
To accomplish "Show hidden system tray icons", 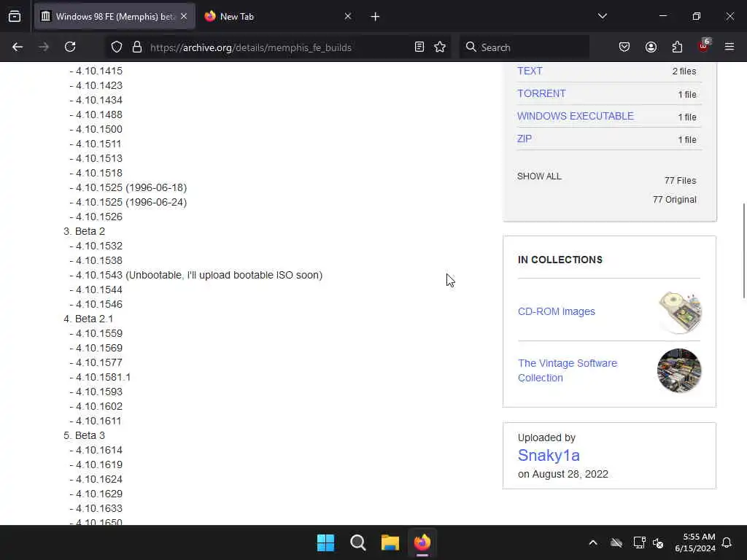I will click(x=593, y=542).
